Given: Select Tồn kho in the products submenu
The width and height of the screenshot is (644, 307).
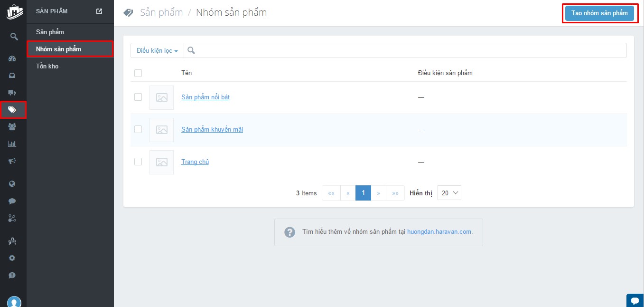Looking at the screenshot, I should [x=47, y=66].
